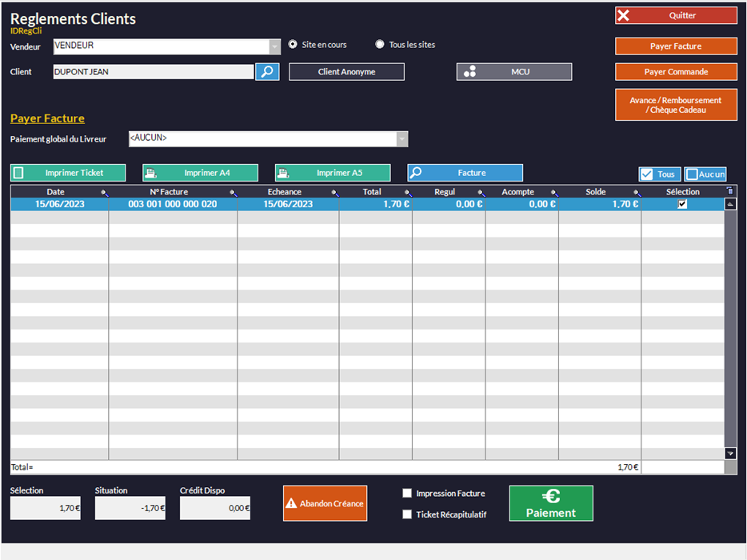Screen dimensions: 747x560
Task: Click the Client Anonyme button
Action: point(346,72)
